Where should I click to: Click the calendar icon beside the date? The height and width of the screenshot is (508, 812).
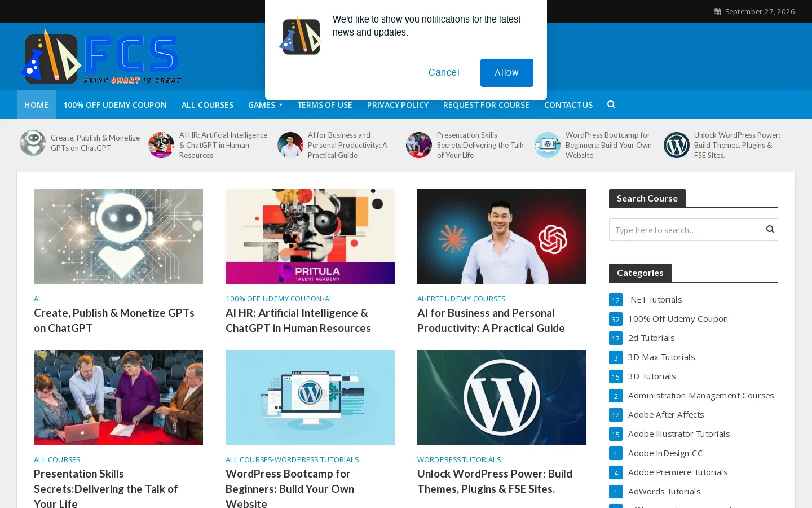(717, 11)
